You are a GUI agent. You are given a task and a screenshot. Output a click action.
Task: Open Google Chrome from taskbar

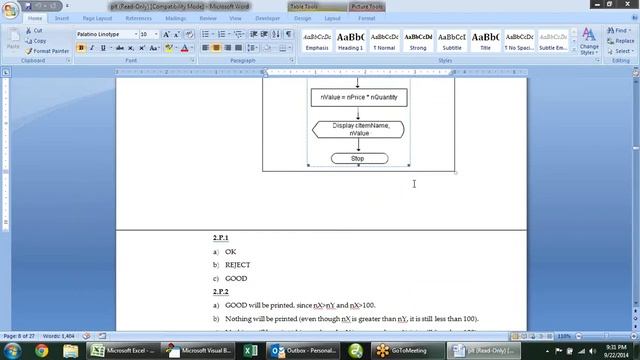(x=41, y=351)
